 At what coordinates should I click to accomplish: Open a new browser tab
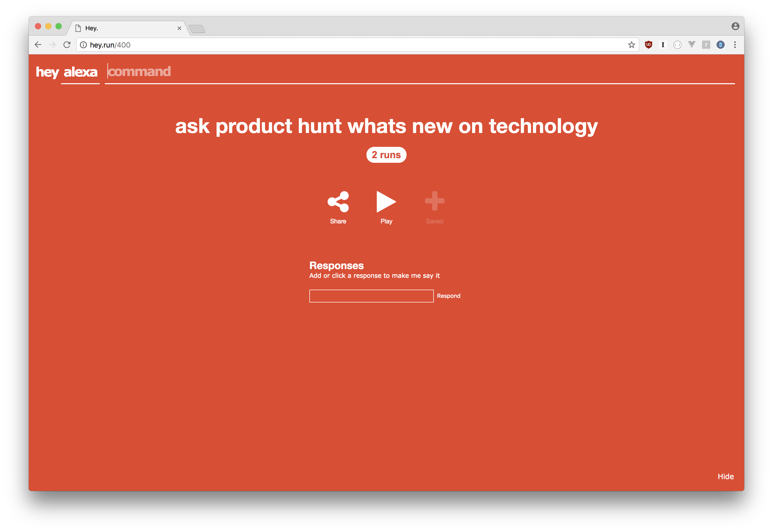[x=197, y=29]
